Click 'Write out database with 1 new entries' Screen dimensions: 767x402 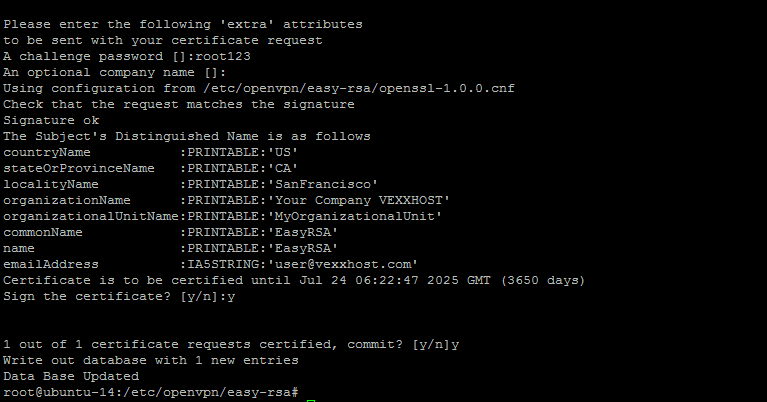click(150, 359)
